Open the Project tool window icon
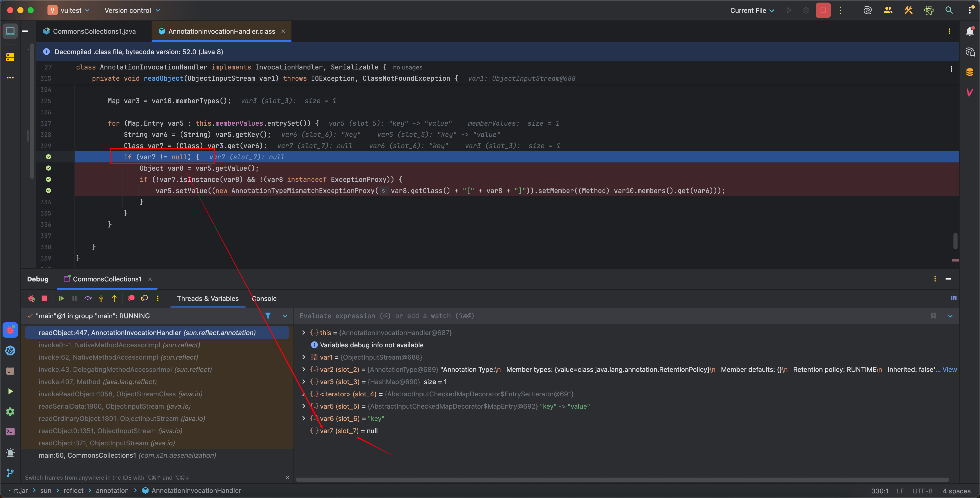This screenshot has height=498, width=980. pyautogui.click(x=10, y=31)
